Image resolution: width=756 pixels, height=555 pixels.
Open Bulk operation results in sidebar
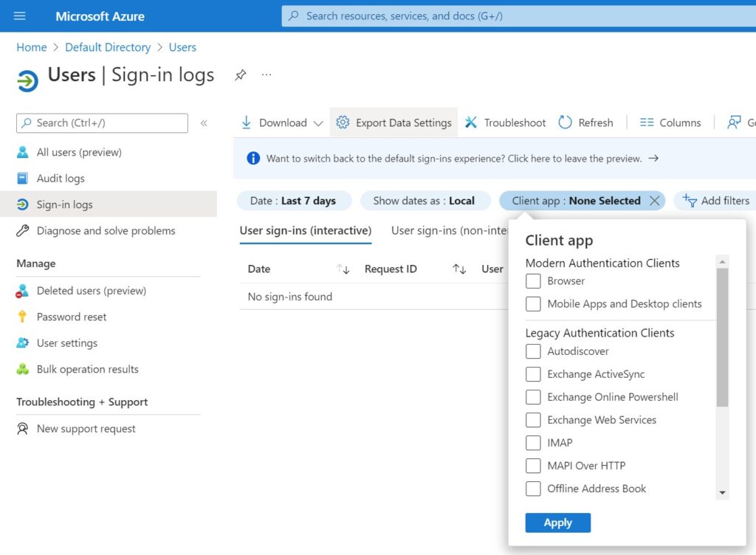pos(88,369)
